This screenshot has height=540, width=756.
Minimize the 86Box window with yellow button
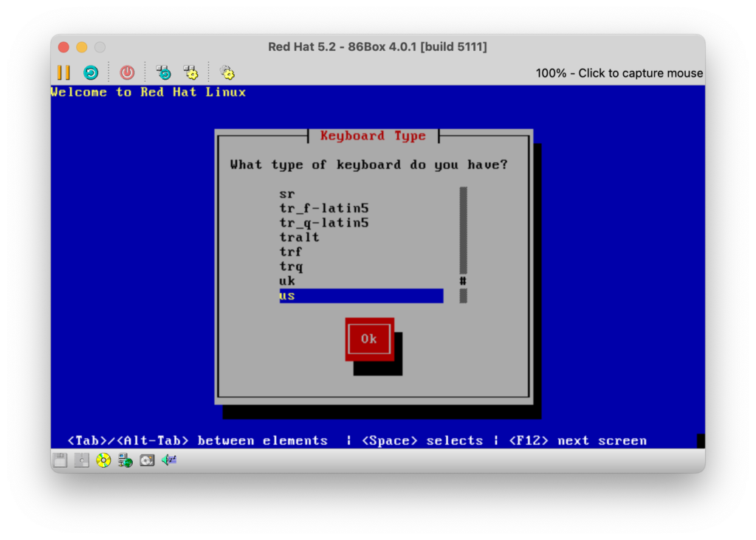(x=82, y=47)
